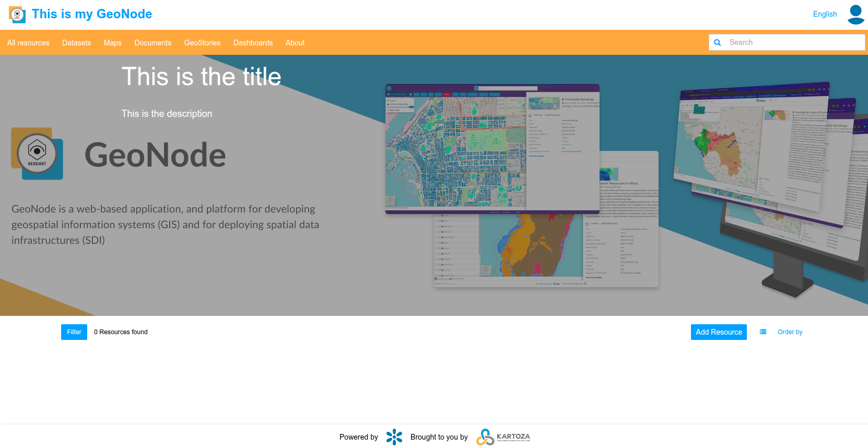
Task: Click the GeoNode snowflake logo in footer
Action: [x=394, y=437]
